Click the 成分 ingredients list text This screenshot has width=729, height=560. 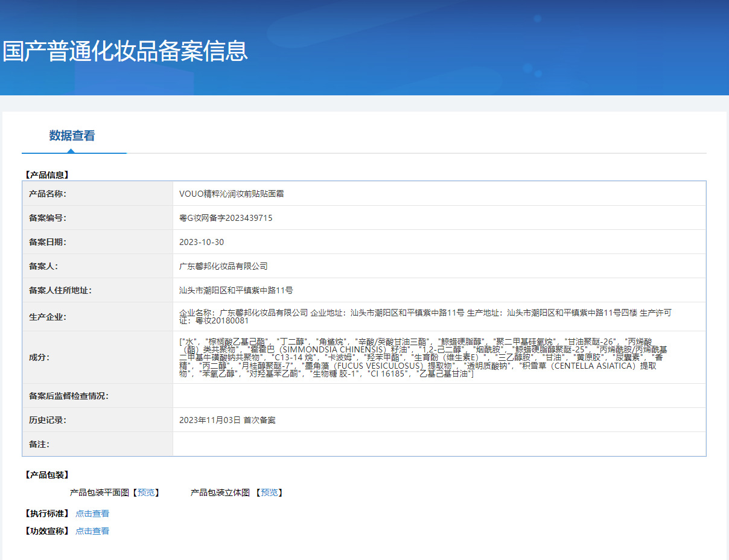(x=424, y=358)
